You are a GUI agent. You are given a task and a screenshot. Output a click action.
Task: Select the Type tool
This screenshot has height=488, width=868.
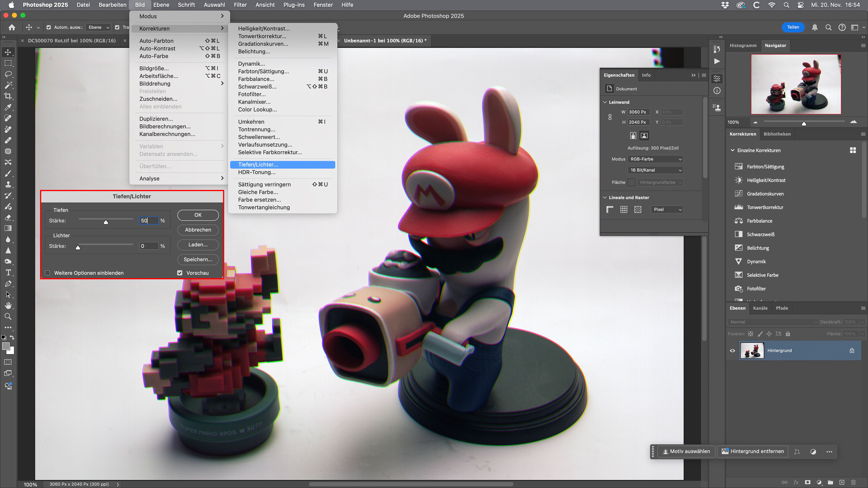(x=8, y=273)
